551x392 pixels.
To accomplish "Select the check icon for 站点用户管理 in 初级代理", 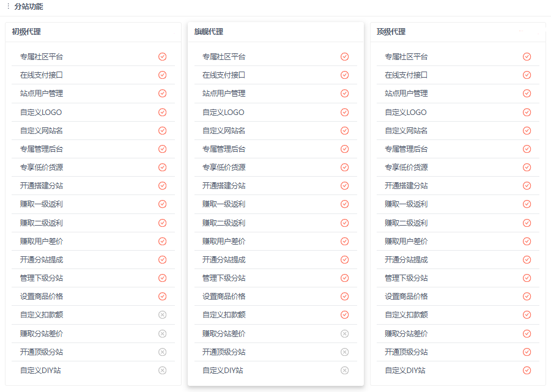I will pyautogui.click(x=162, y=93).
